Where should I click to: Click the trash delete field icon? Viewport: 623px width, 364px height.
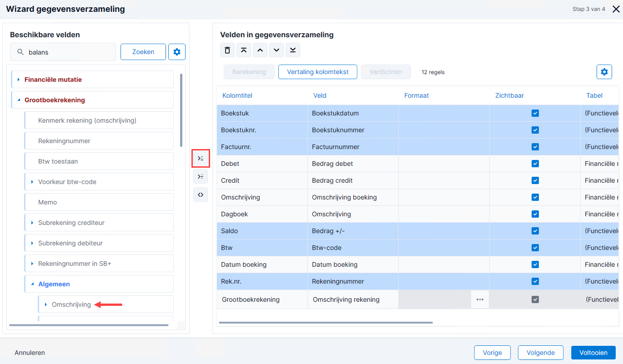pyautogui.click(x=227, y=50)
